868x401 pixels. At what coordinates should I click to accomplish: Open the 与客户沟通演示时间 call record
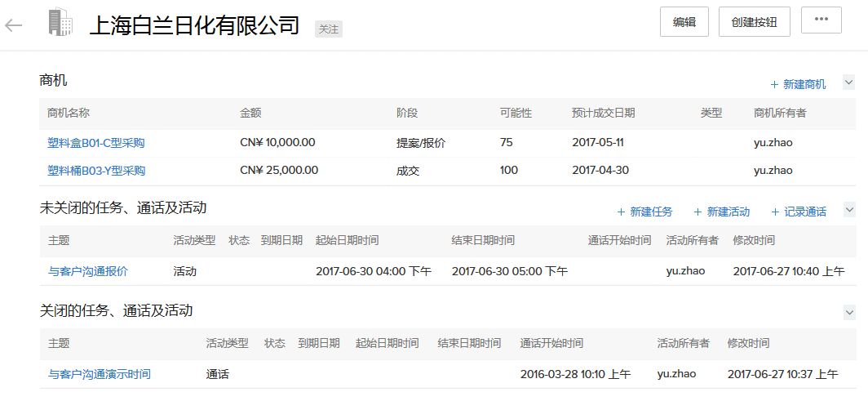[x=100, y=374]
